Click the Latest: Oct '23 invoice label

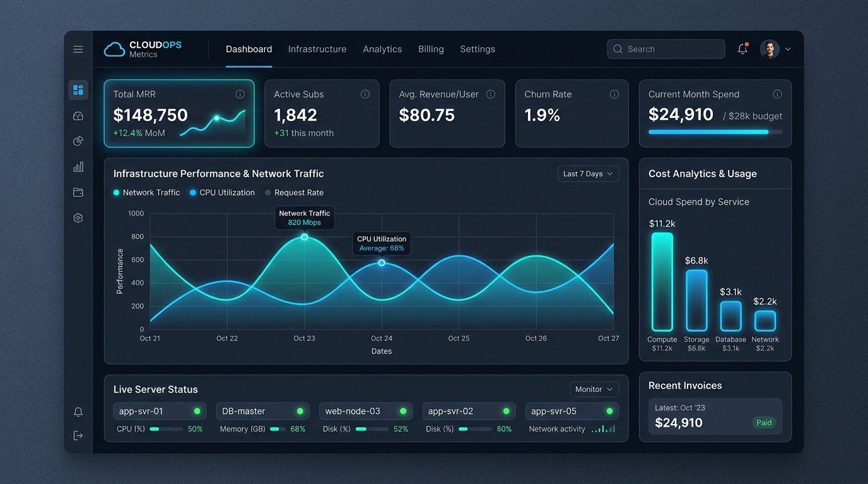click(680, 408)
